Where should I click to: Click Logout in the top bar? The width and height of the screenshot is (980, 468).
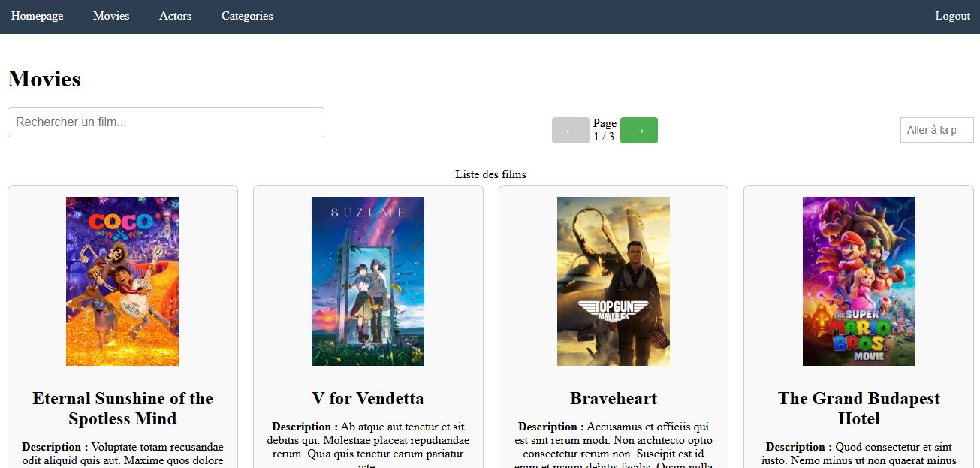click(952, 16)
